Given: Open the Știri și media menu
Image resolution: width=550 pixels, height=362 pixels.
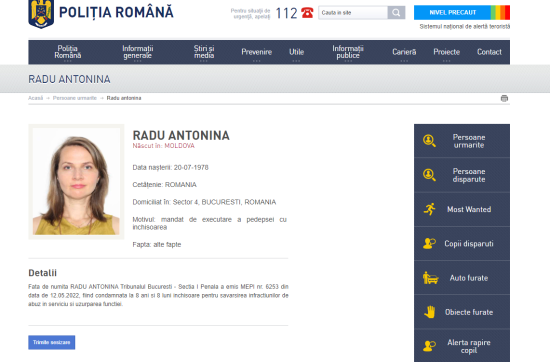Looking at the screenshot, I should point(204,52).
